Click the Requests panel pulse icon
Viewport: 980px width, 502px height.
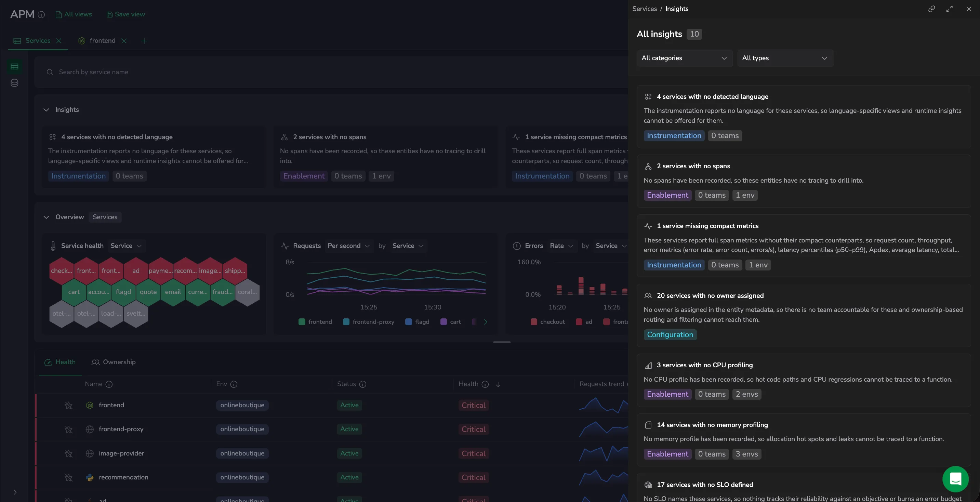click(284, 246)
